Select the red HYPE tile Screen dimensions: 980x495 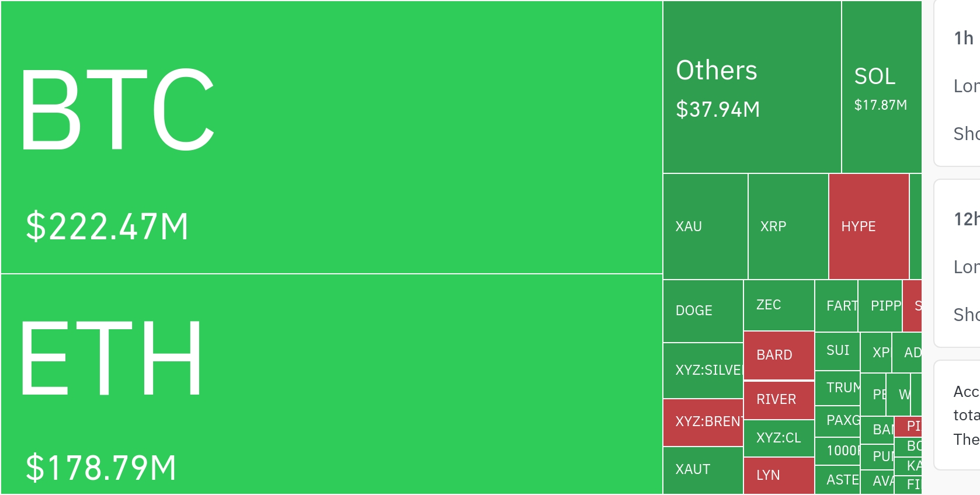coord(868,226)
